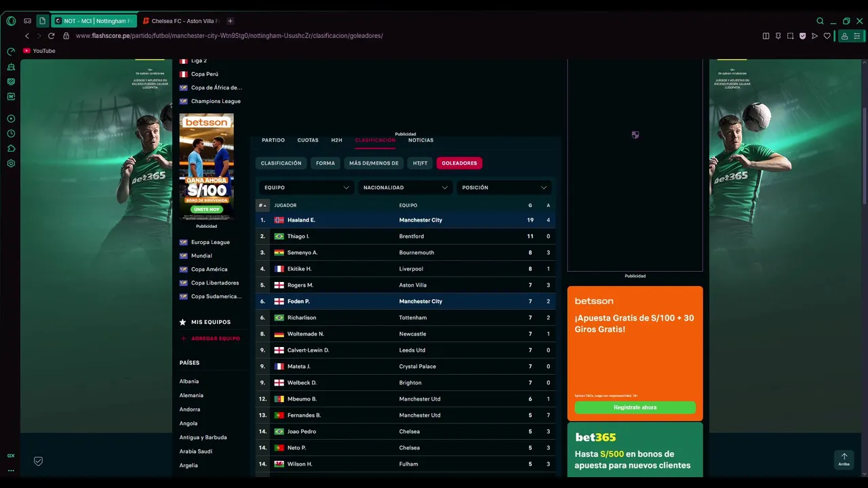
Task: Open the Opera GX main menu icon
Action: pyautogui.click(x=11, y=21)
